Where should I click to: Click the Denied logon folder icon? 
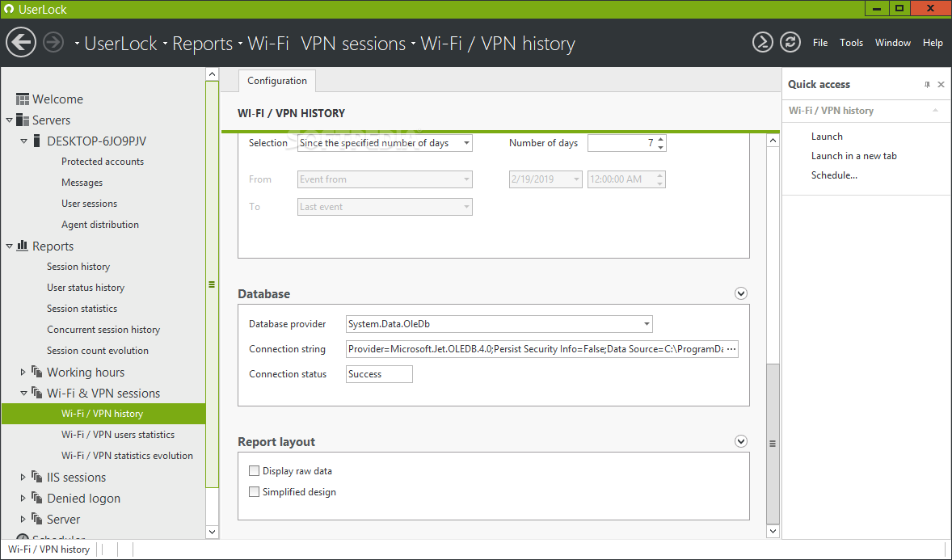click(37, 498)
